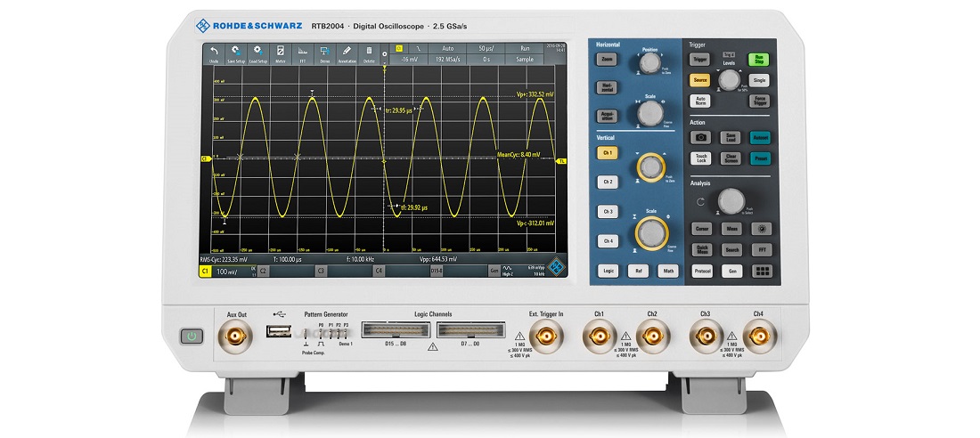Push the Horizontal Position knob
980x438 pixels.
point(650,62)
